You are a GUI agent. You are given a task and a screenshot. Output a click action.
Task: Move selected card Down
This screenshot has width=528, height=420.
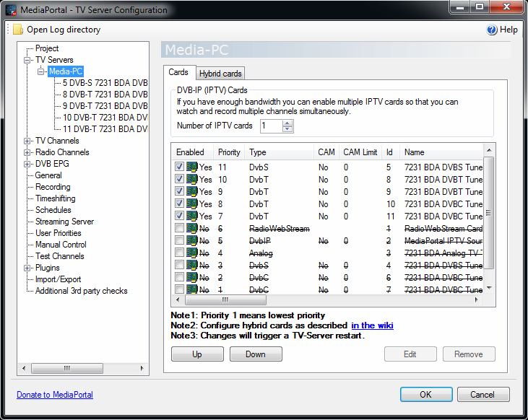click(256, 354)
